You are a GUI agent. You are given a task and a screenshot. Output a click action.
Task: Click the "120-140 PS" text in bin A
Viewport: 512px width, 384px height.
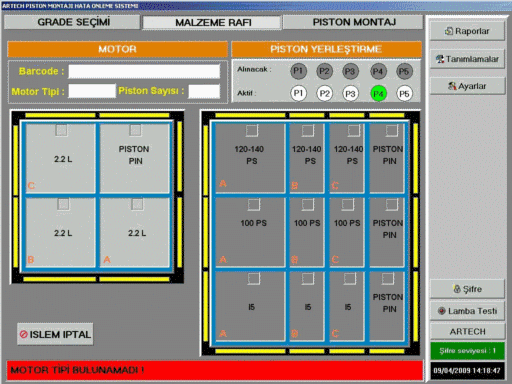coord(250,155)
